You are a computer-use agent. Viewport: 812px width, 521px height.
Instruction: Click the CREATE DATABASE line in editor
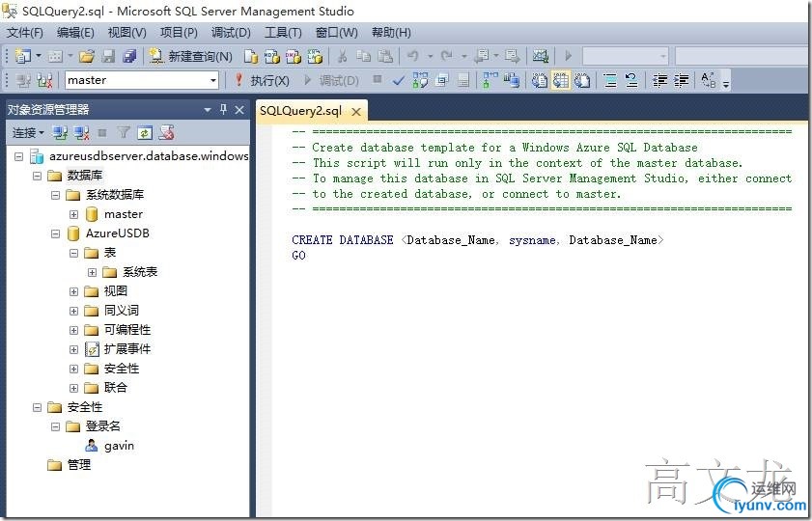pos(478,239)
